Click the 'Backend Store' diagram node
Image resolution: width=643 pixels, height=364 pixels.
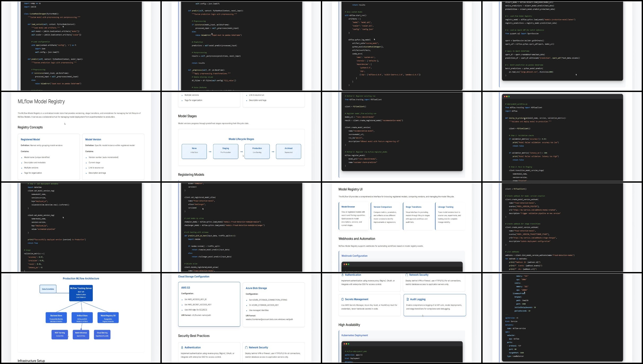click(x=56, y=318)
